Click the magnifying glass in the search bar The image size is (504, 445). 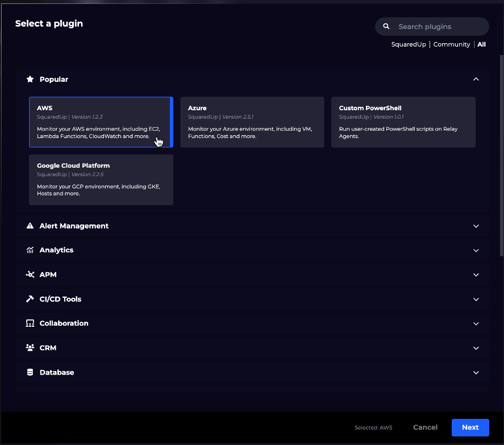tap(386, 26)
